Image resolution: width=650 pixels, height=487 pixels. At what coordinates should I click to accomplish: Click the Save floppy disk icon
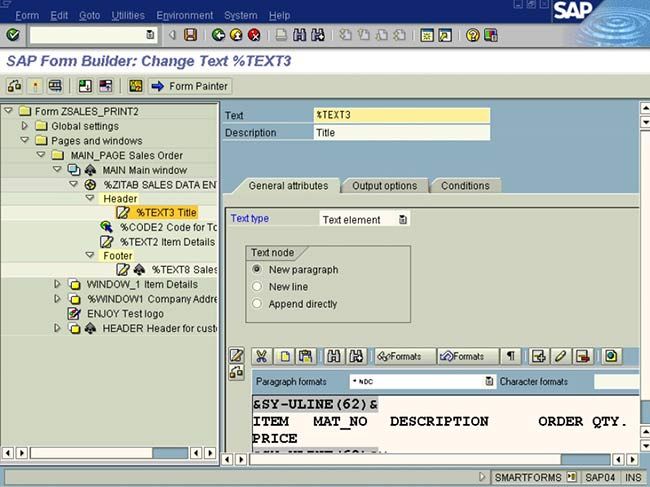point(190,35)
